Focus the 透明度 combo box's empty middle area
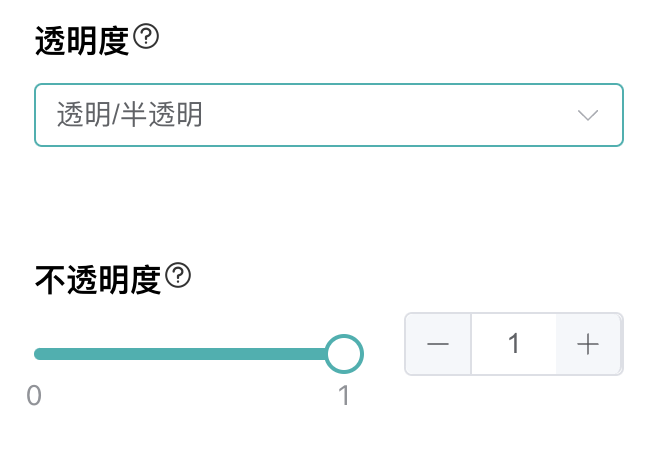Viewport: 672px width, 456px height. point(380,115)
